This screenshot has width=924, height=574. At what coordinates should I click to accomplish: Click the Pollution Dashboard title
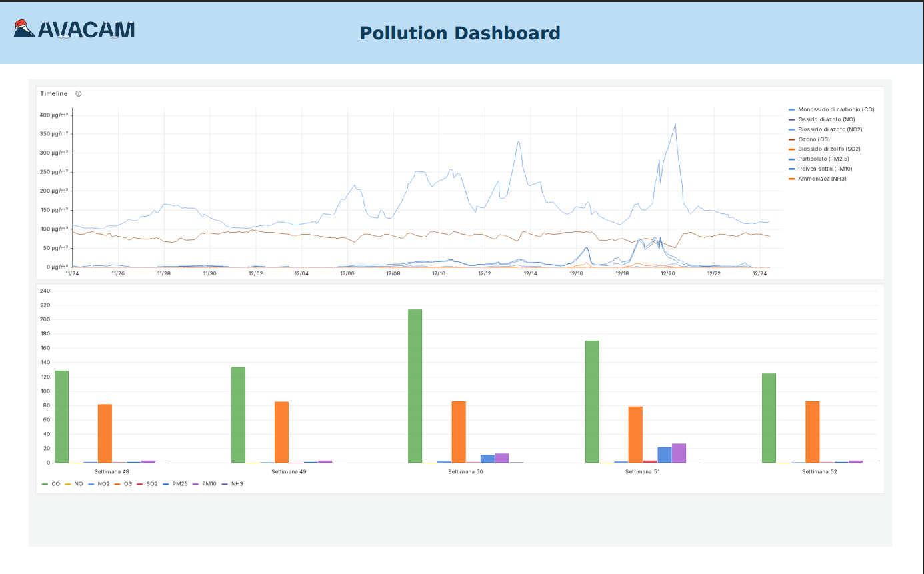coord(459,33)
